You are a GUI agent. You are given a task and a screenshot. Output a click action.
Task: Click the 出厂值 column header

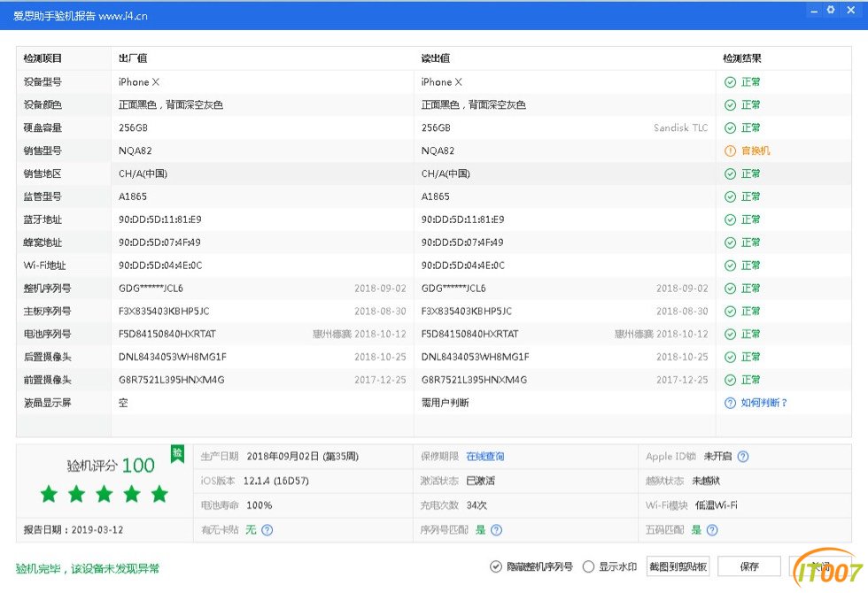[133, 58]
